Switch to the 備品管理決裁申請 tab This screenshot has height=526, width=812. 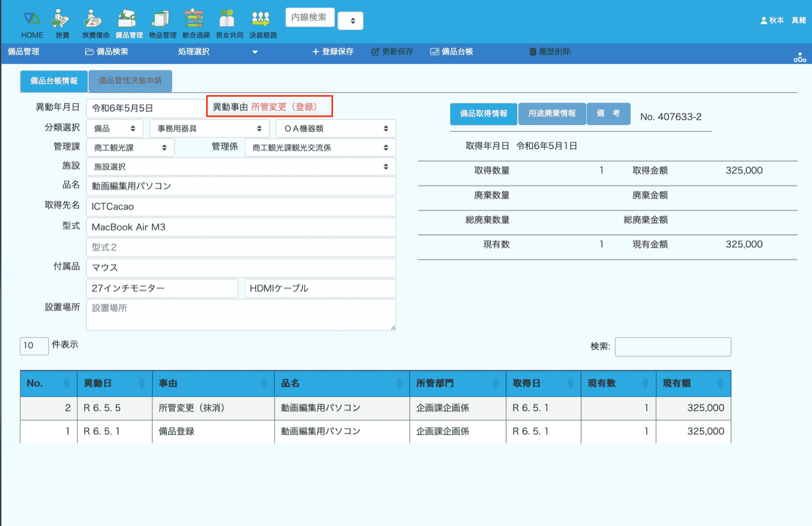click(x=130, y=81)
